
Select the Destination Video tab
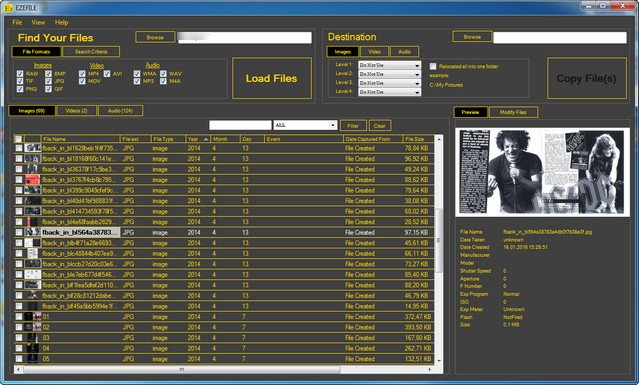(x=374, y=52)
